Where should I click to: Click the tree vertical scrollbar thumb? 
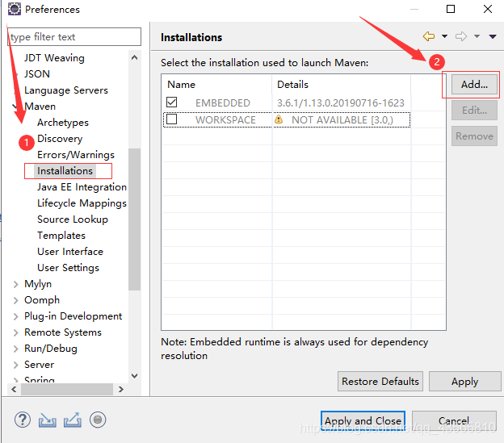[x=135, y=219]
